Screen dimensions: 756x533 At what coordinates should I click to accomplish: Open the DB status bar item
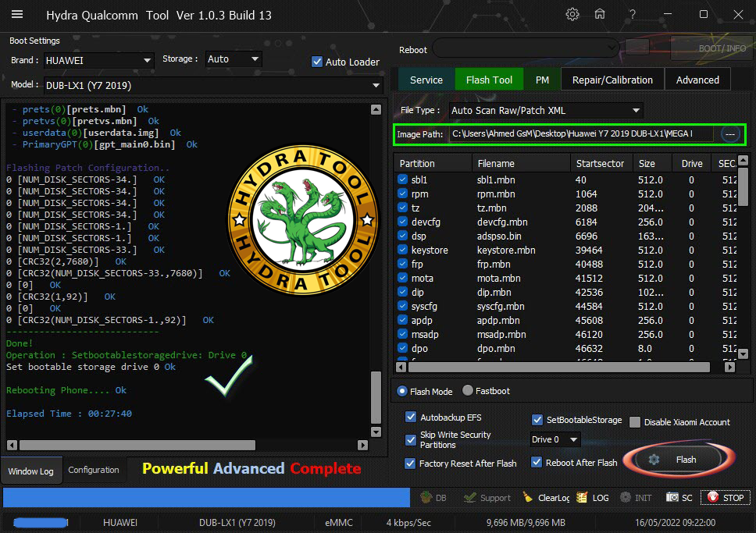pyautogui.click(x=433, y=497)
